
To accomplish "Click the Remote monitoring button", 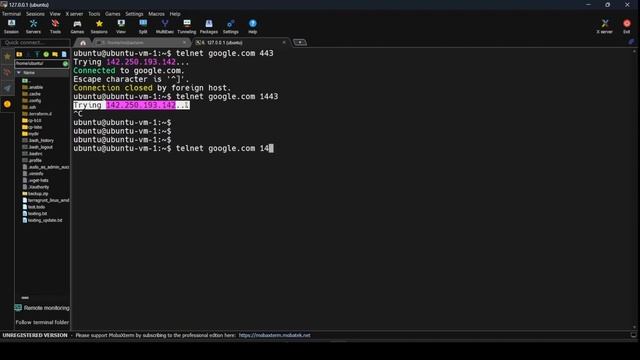I will pos(42,308).
